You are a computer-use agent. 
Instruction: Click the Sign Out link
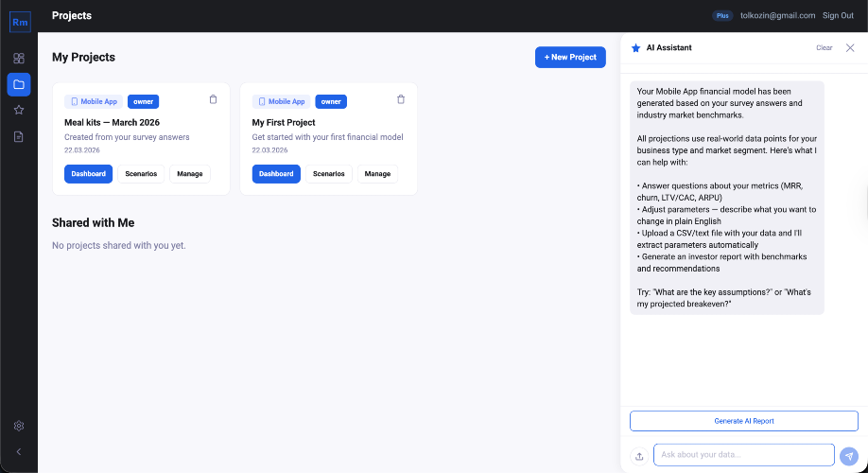pos(838,15)
